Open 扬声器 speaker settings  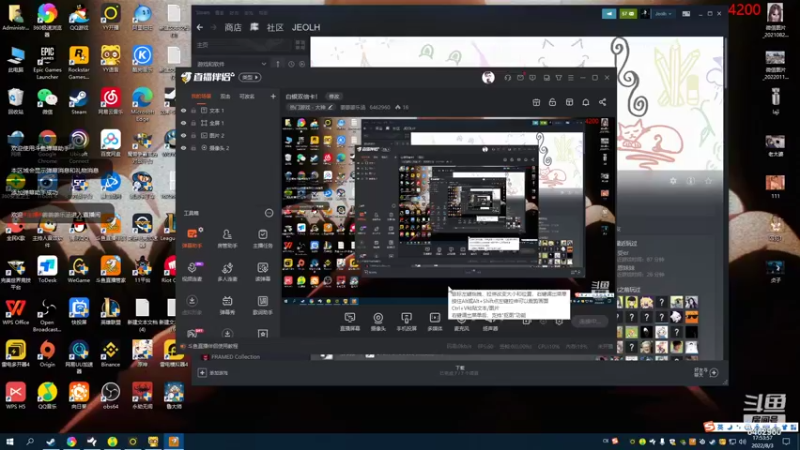[490, 324]
